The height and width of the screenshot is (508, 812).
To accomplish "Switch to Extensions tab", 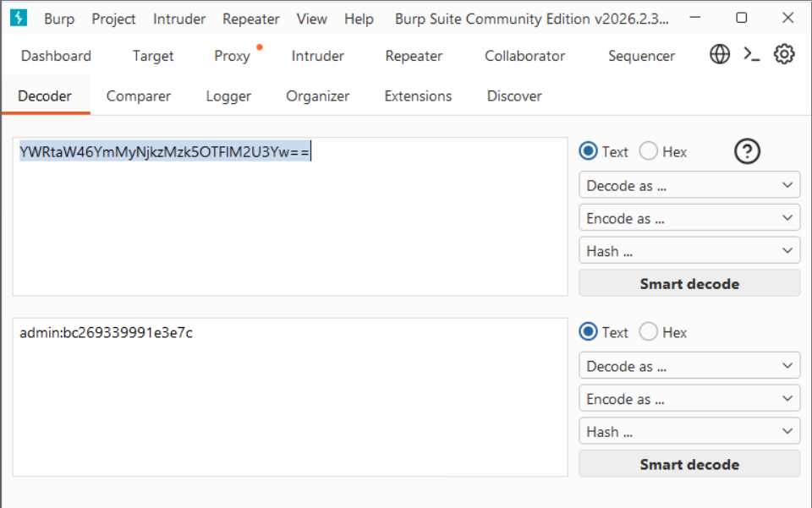I will (418, 96).
